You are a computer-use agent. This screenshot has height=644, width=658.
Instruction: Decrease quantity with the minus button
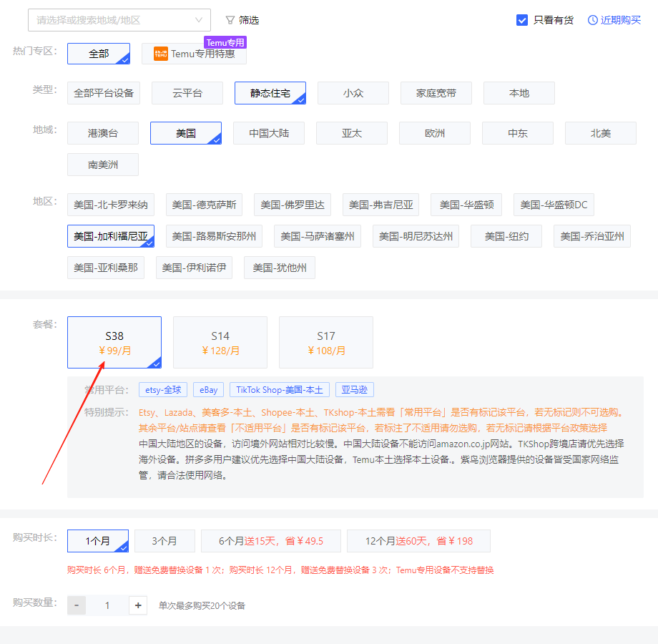click(77, 605)
